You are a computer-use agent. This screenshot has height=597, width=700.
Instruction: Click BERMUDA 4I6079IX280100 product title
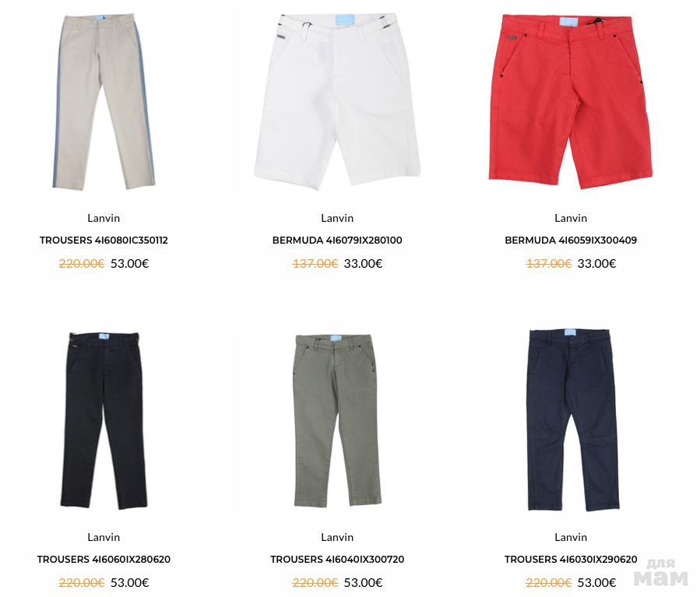(x=337, y=240)
